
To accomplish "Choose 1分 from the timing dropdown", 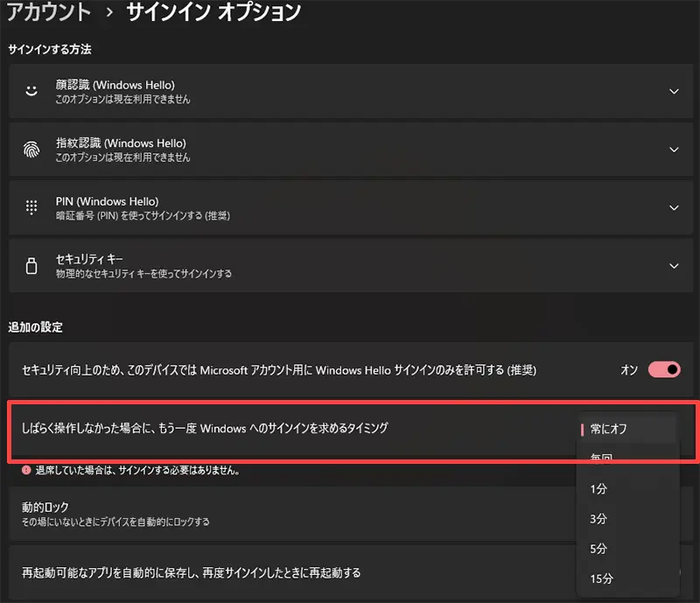I will (627, 488).
